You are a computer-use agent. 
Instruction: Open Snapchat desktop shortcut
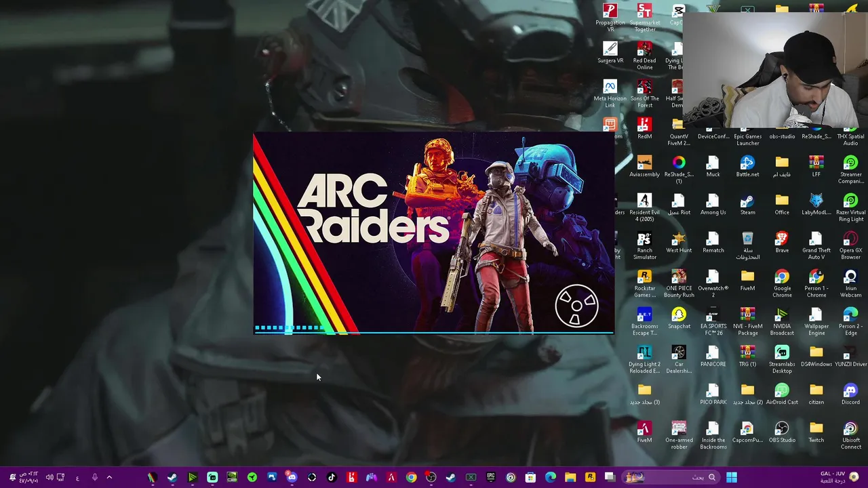[x=679, y=319]
